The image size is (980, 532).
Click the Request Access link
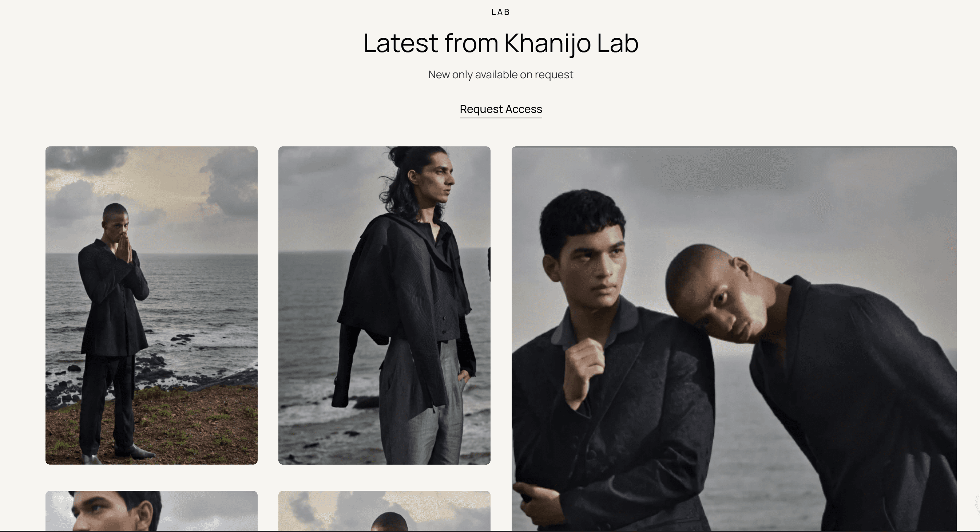pos(501,109)
